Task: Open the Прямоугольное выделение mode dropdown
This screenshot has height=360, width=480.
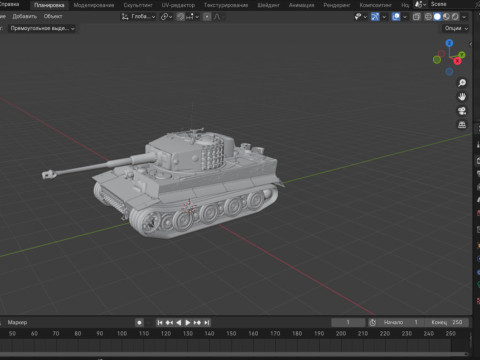Action: pyautogui.click(x=42, y=29)
